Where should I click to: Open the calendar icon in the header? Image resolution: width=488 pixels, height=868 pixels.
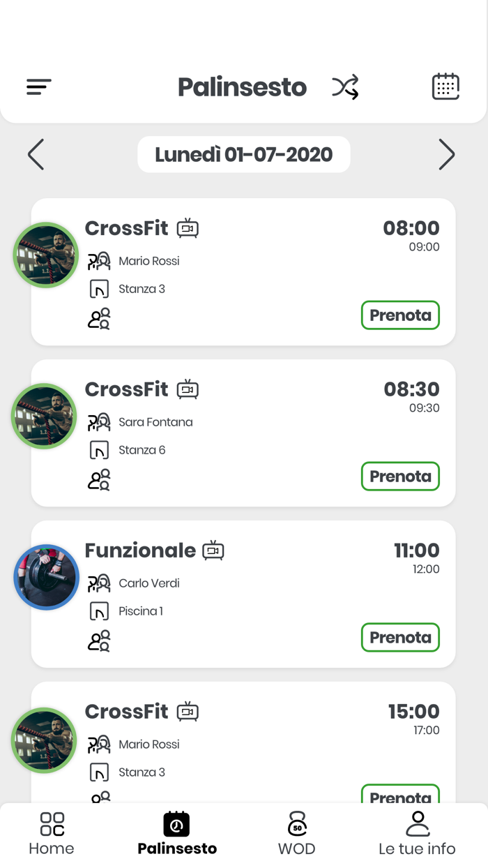click(x=446, y=85)
